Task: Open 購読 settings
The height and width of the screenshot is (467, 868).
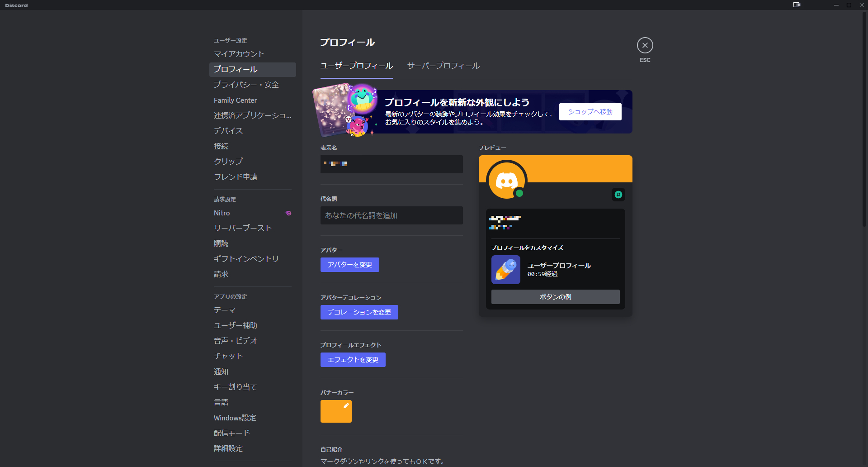Action: pyautogui.click(x=252, y=243)
